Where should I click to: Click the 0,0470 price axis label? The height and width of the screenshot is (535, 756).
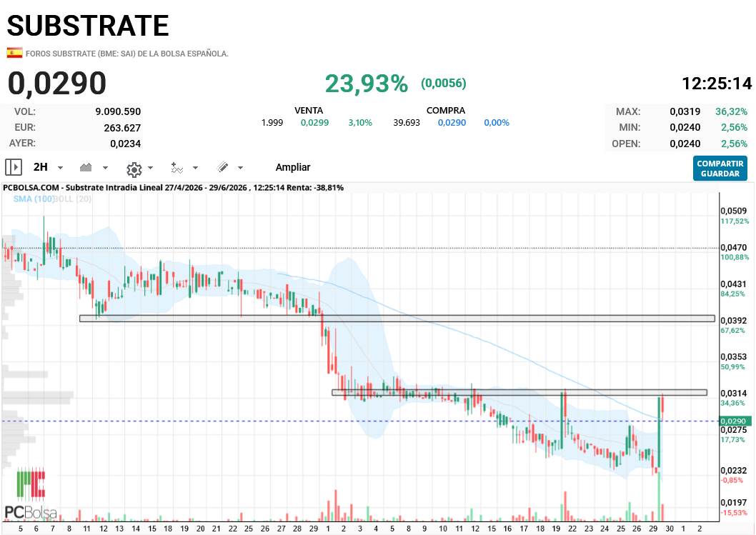coord(733,247)
